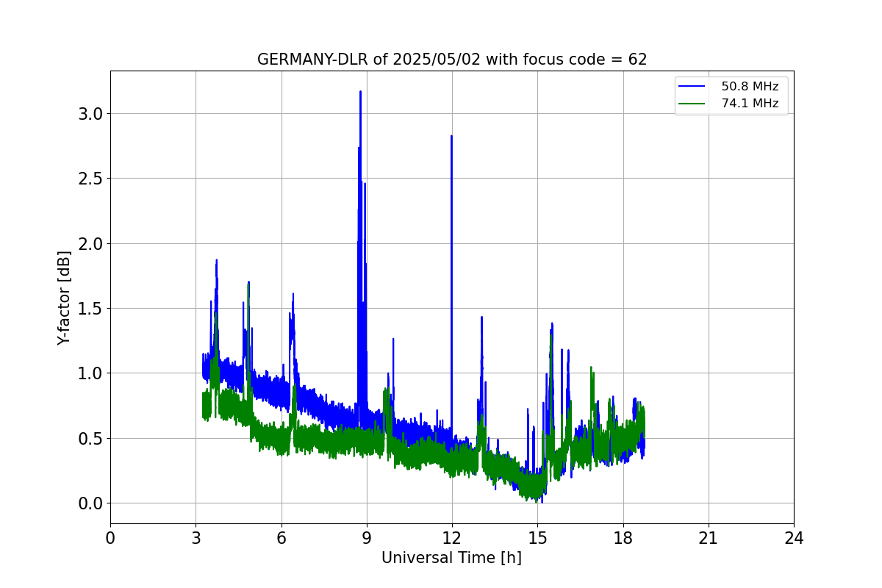The image size is (882, 588).
Task: Click the y-axis tick label "1.0"
Action: tap(91, 373)
